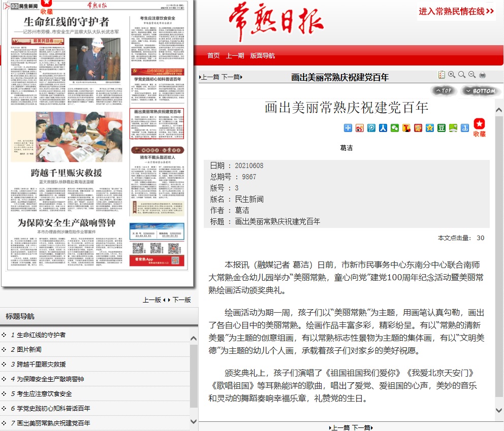Open the checklist clipboard icon in toolbar
Screen dimensions: 504x431
(442, 75)
